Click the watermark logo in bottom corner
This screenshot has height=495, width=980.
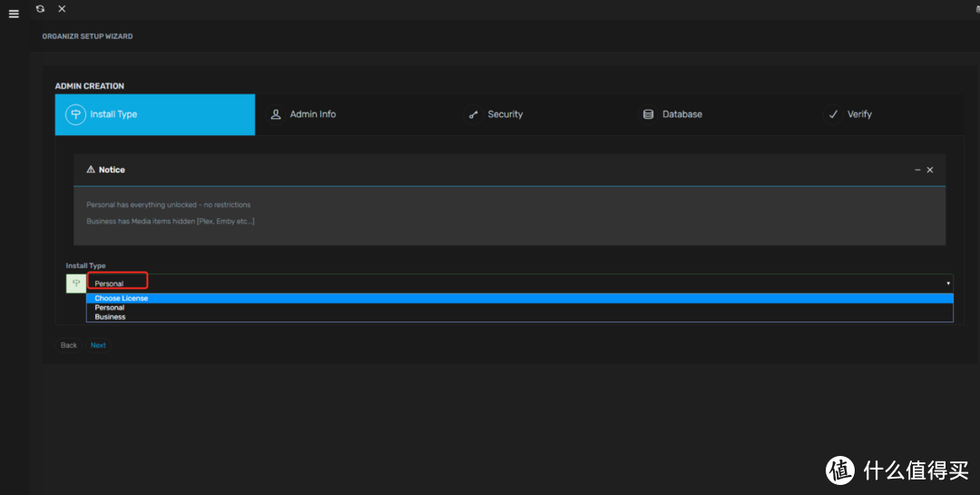[839, 470]
